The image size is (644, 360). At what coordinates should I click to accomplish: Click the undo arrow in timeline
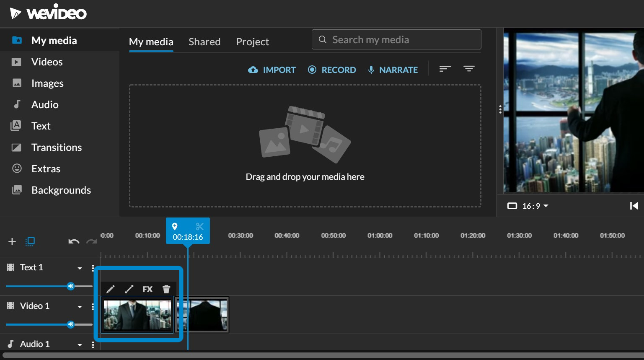(74, 241)
